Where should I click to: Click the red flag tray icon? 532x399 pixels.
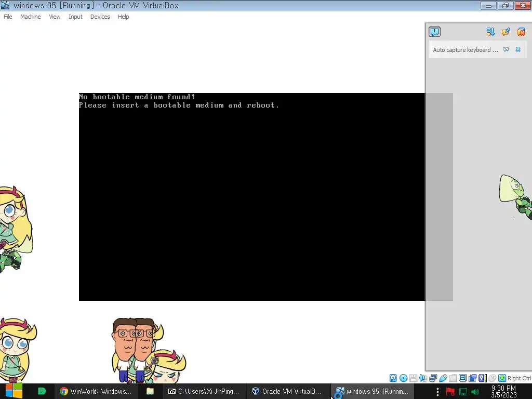tap(450, 392)
